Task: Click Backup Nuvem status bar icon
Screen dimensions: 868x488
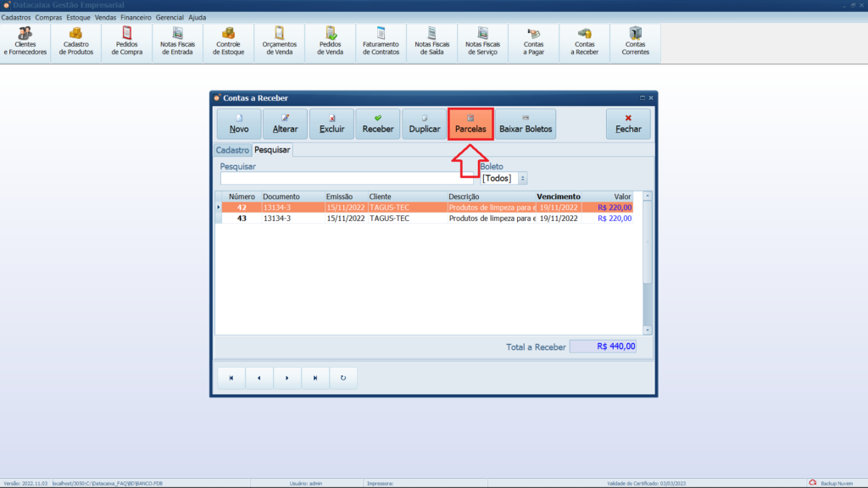Action: pyautogui.click(x=812, y=483)
